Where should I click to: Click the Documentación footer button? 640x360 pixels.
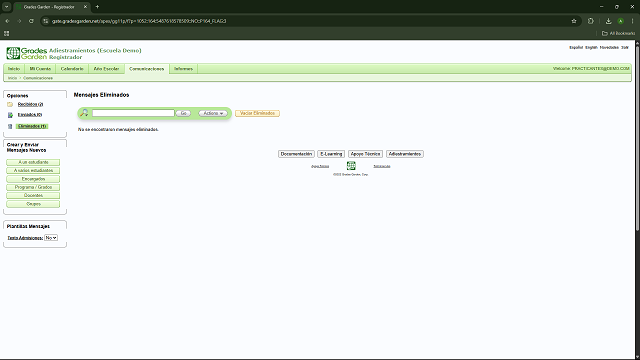296,154
